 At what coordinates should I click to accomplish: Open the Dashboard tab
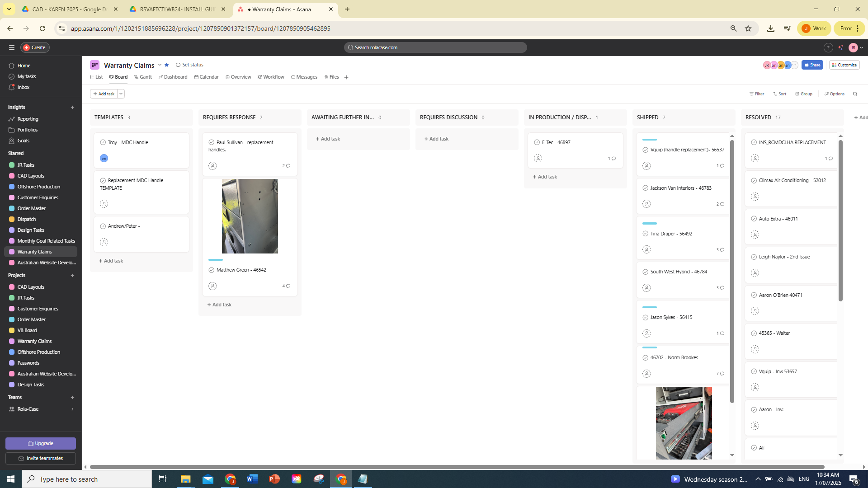[173, 77]
